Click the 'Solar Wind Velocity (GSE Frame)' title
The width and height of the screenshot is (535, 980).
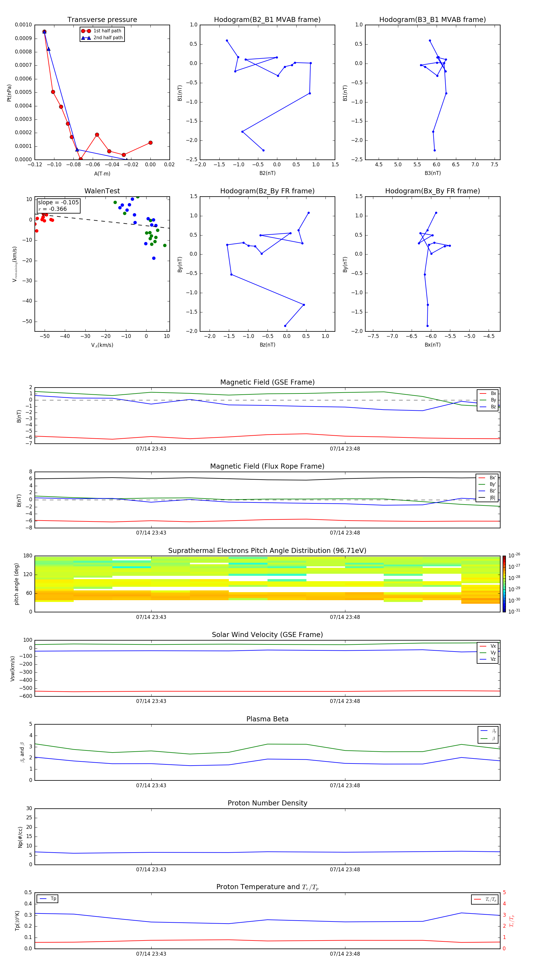pos(267,635)
